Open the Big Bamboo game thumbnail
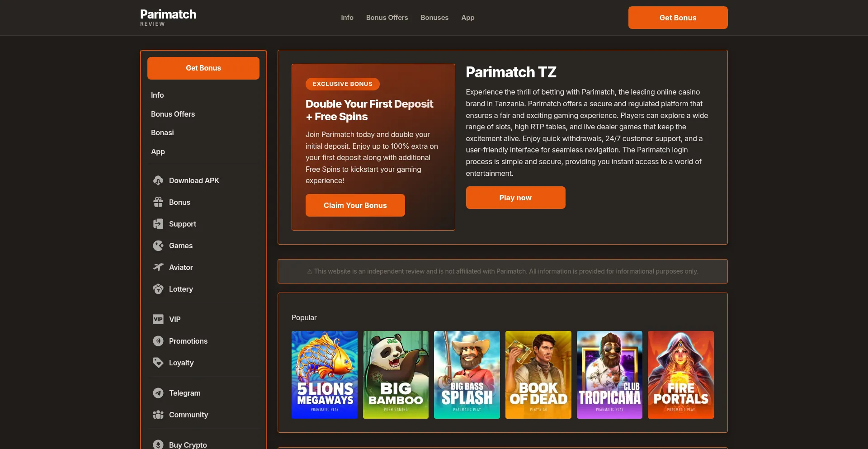This screenshot has height=449, width=868. (x=396, y=375)
